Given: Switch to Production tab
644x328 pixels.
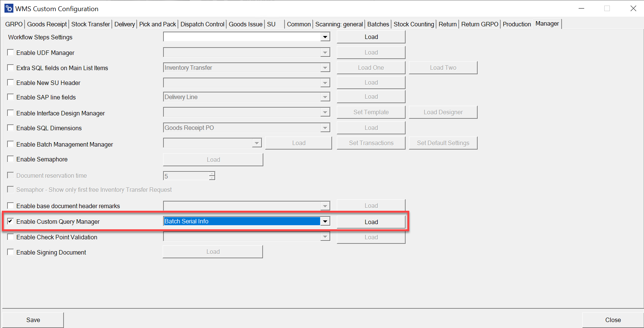Looking at the screenshot, I should point(517,24).
